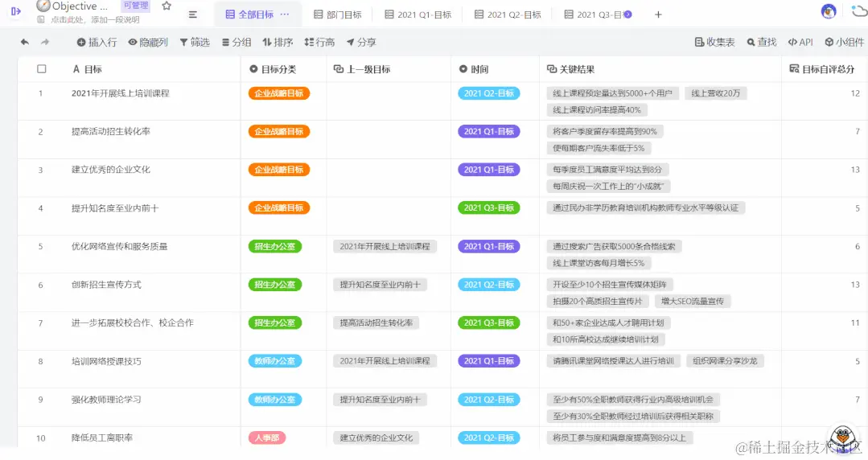Click the 2021 Q1-目标 tag in row 2

(489, 132)
